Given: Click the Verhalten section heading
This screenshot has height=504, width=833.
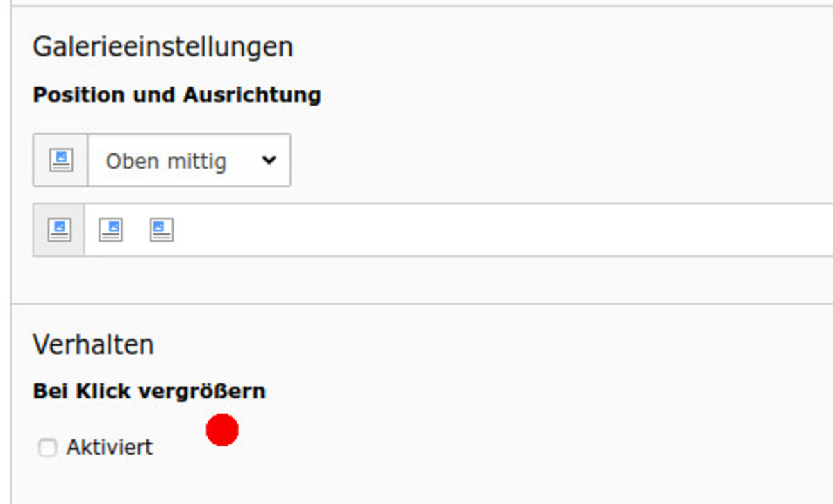Looking at the screenshot, I should [x=93, y=344].
